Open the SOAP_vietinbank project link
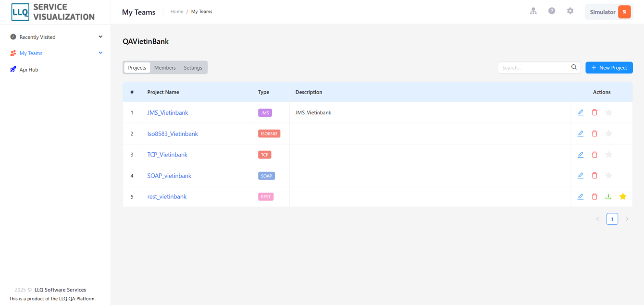 169,176
